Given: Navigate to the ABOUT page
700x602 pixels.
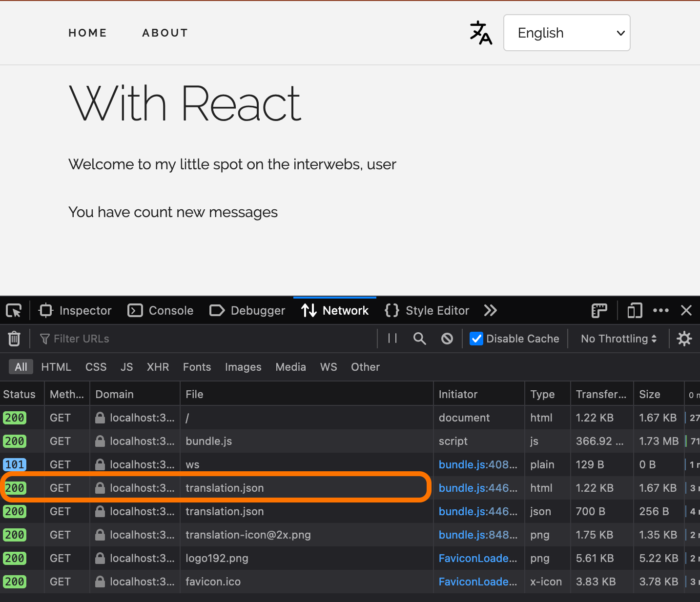Looking at the screenshot, I should tap(165, 33).
